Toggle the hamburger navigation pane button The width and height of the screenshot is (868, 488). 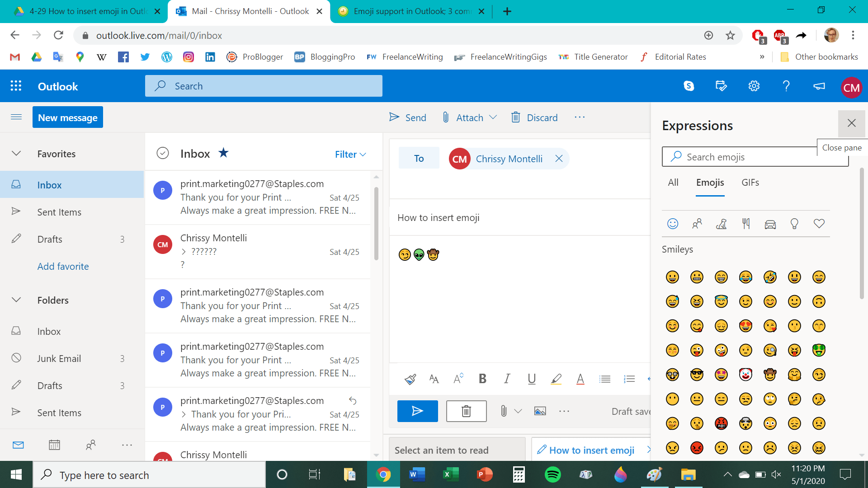[16, 117]
